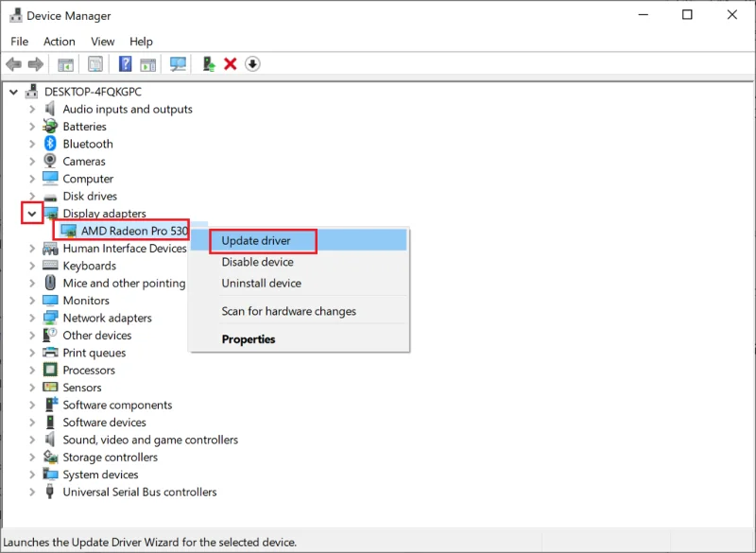Image resolution: width=756 pixels, height=553 pixels.
Task: Click the Disable device down-arrow icon
Action: tap(252, 63)
